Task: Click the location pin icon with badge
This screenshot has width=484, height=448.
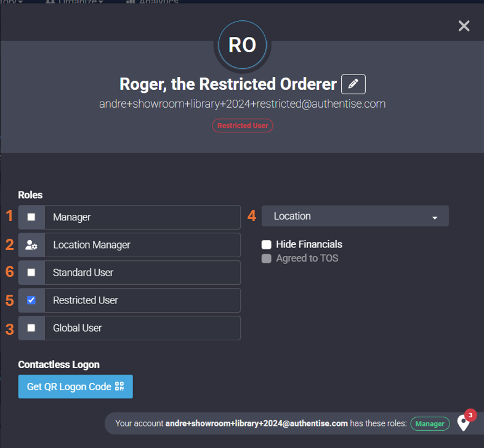Action: tap(464, 423)
